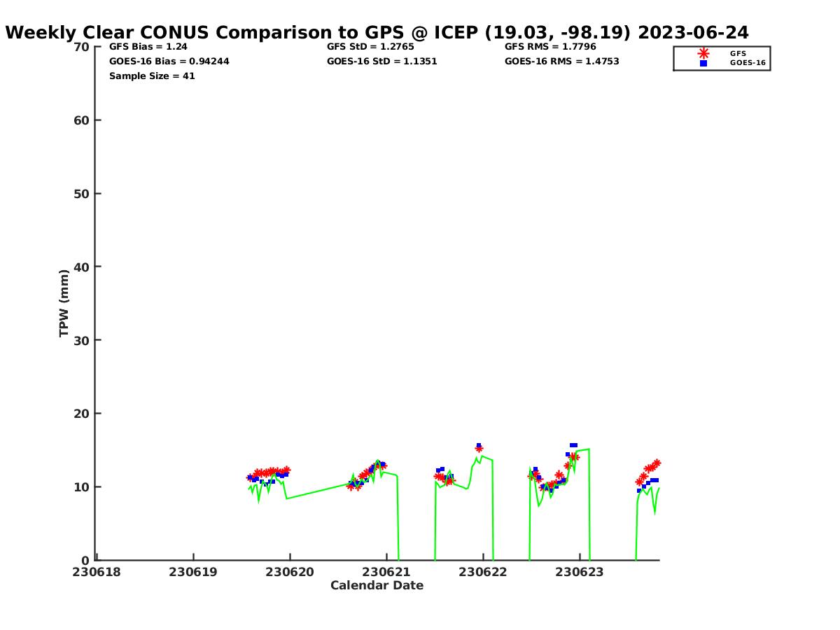This screenshot has height=630, width=840.
Task: Click the 'Sample Size = 41' label
Action: coord(152,76)
